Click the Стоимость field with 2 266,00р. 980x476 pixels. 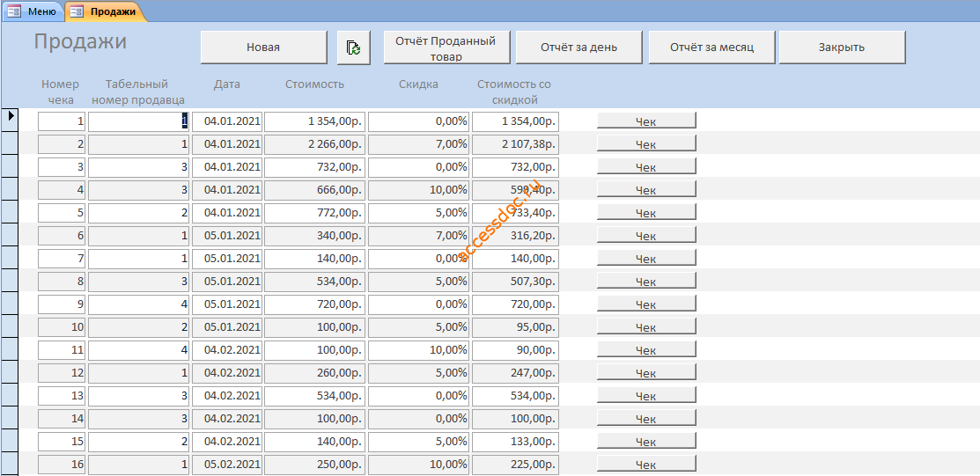coord(314,143)
